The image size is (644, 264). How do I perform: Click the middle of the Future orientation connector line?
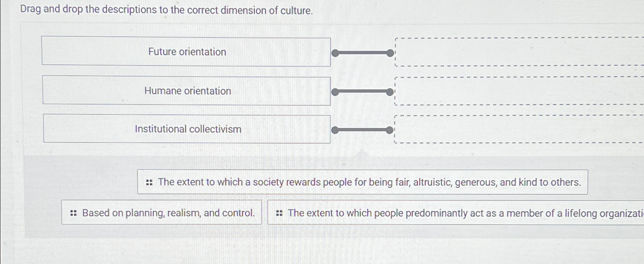pyautogui.click(x=363, y=53)
